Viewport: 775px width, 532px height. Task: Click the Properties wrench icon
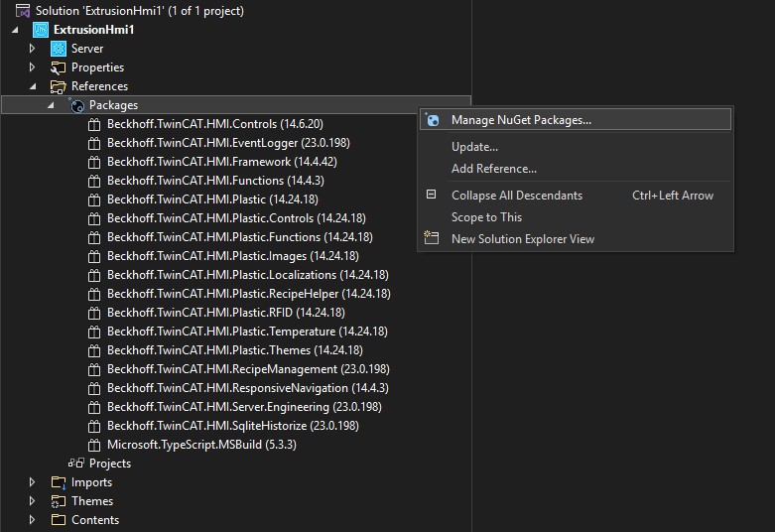59,67
